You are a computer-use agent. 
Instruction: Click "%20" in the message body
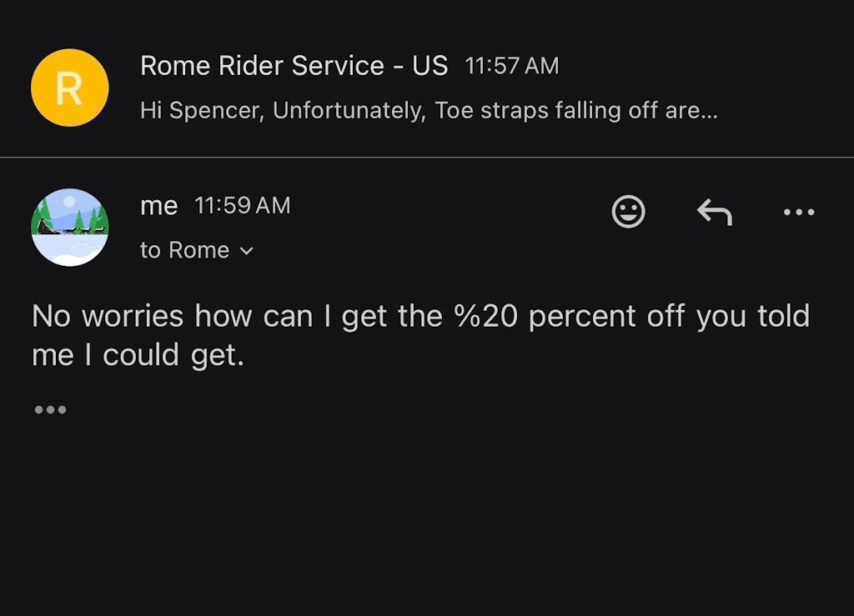[x=487, y=317]
